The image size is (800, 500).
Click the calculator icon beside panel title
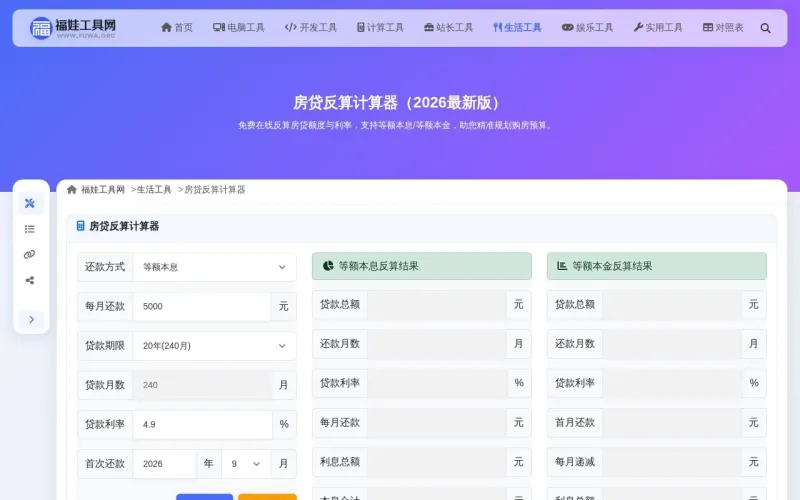pyautogui.click(x=80, y=226)
